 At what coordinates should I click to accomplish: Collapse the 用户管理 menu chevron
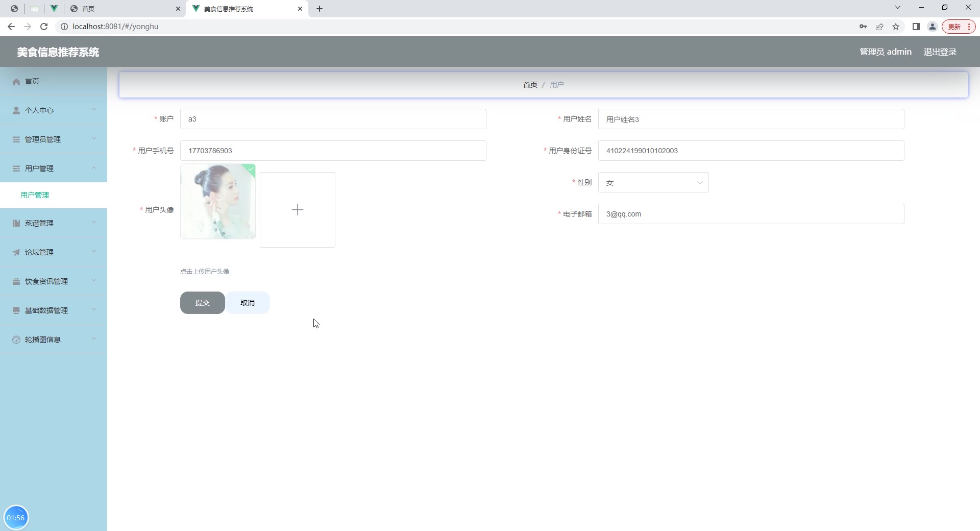(94, 167)
